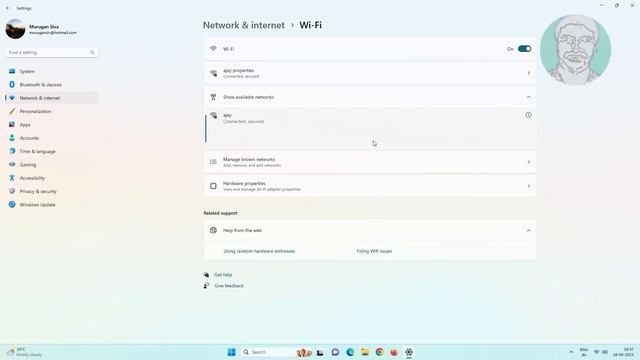This screenshot has height=360, width=640.
Task: Click the Get help link
Action: (223, 275)
